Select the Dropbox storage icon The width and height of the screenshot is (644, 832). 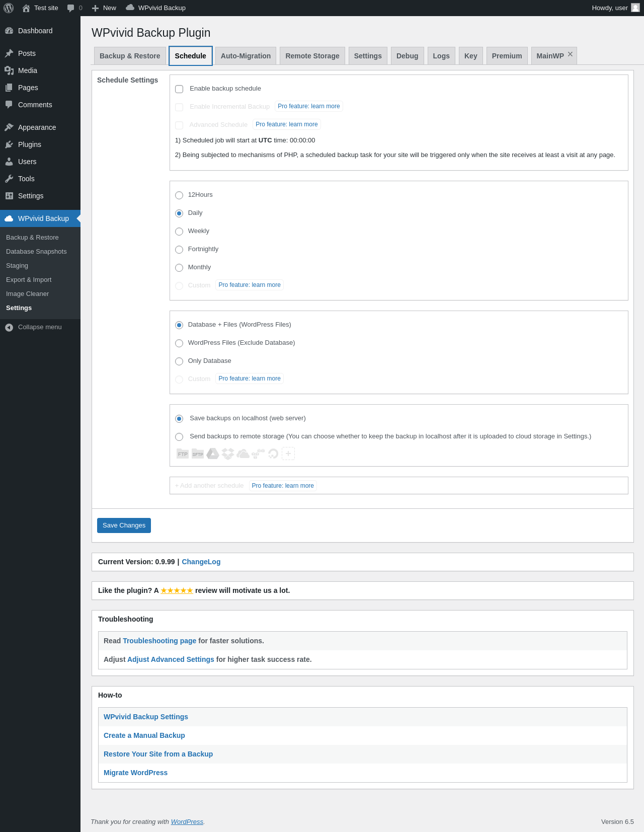pos(228,454)
